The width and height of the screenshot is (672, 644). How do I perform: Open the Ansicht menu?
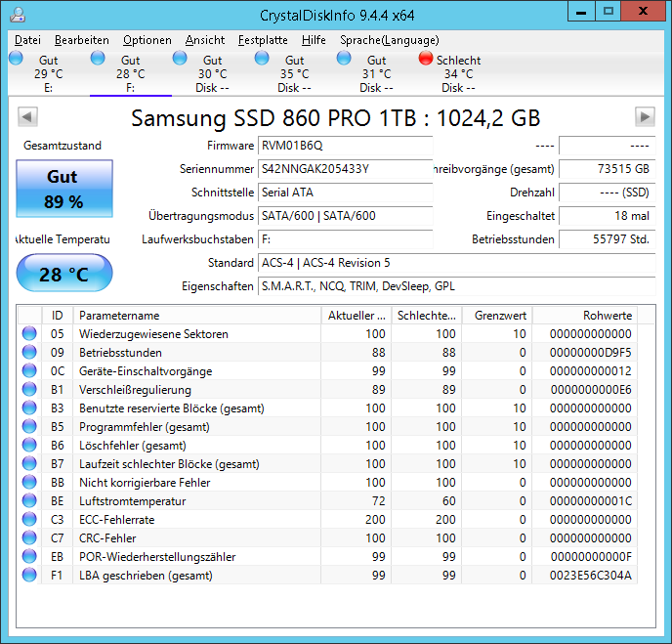pyautogui.click(x=205, y=40)
